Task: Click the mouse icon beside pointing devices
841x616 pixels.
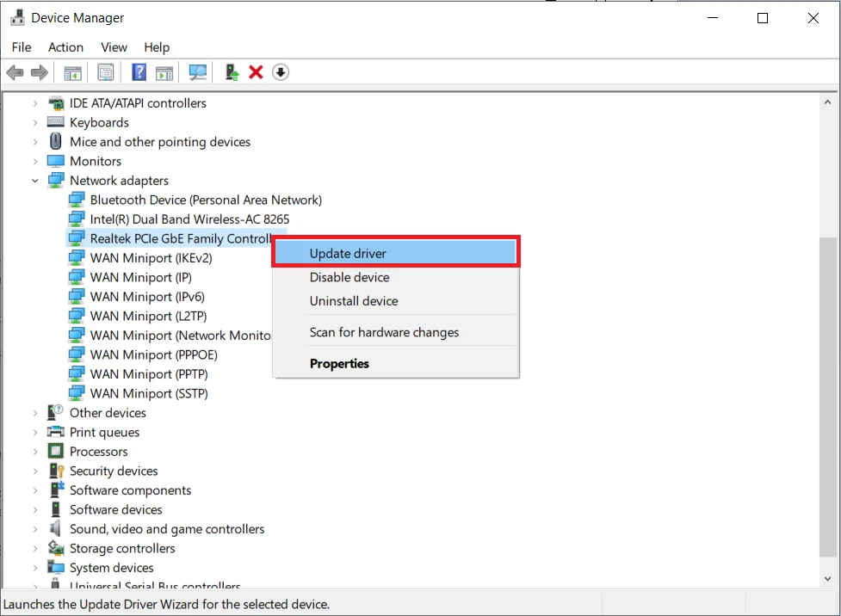Action: pos(56,142)
